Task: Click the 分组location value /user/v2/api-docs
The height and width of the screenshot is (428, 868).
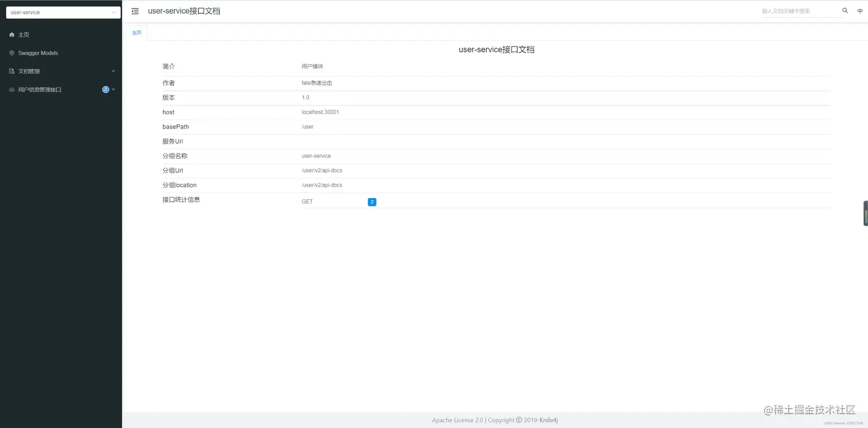Action: 322,185
